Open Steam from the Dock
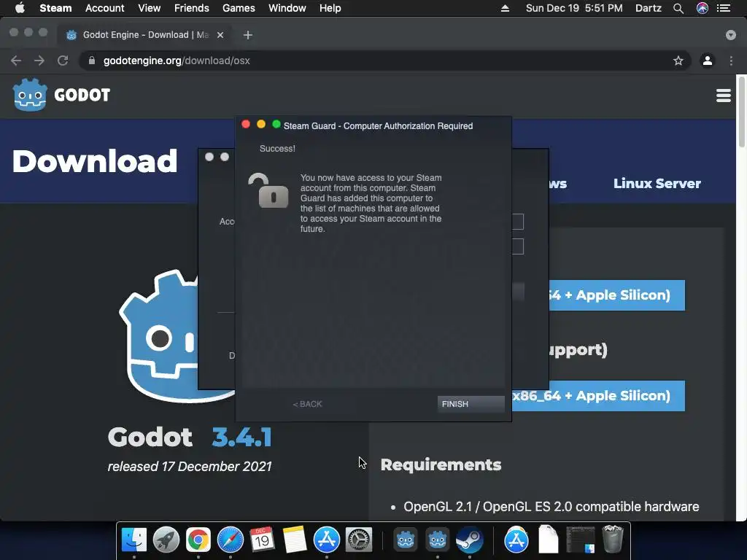This screenshot has width=747, height=560. click(x=469, y=540)
